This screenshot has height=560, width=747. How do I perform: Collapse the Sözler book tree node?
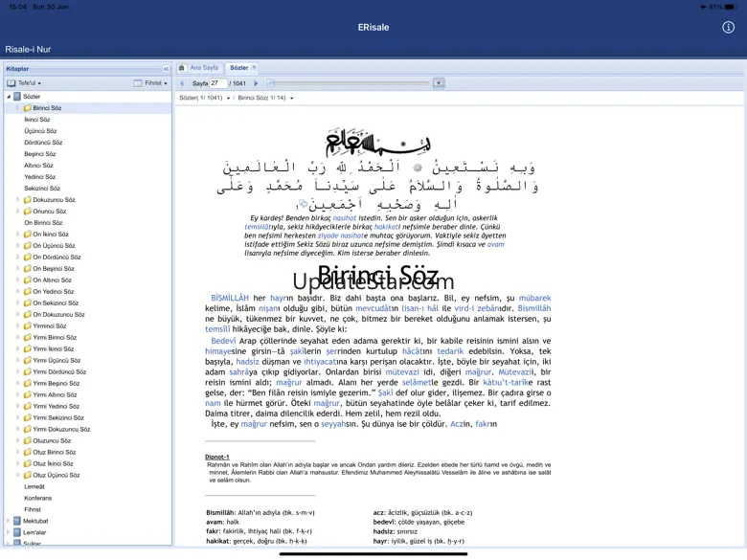(9, 97)
